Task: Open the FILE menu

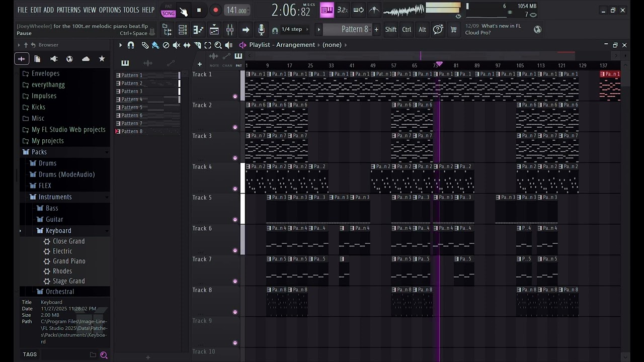Action: (23, 10)
